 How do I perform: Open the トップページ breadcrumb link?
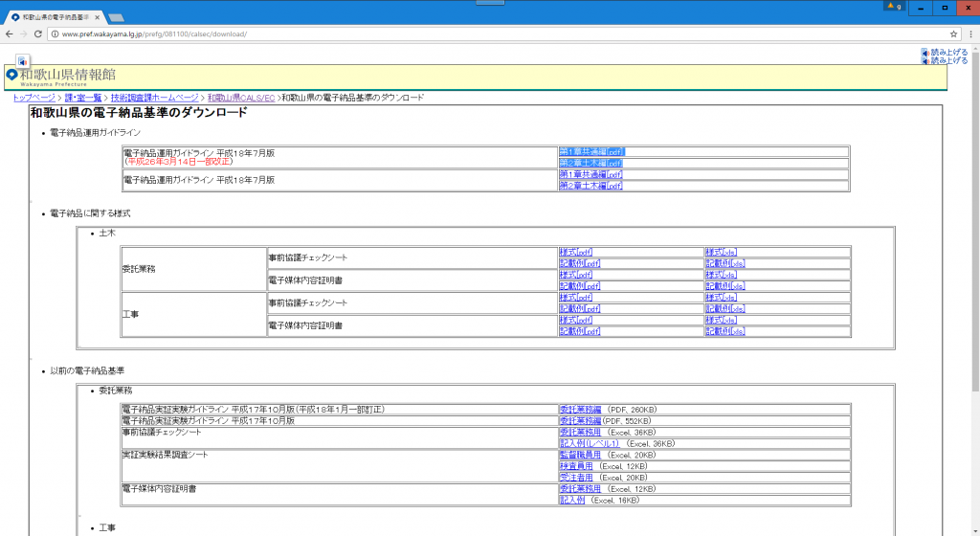tap(33, 98)
